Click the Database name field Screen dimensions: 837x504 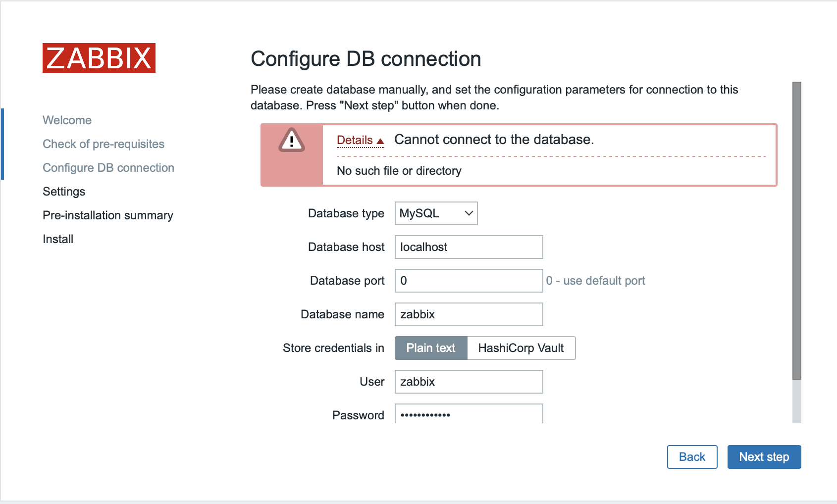click(469, 314)
